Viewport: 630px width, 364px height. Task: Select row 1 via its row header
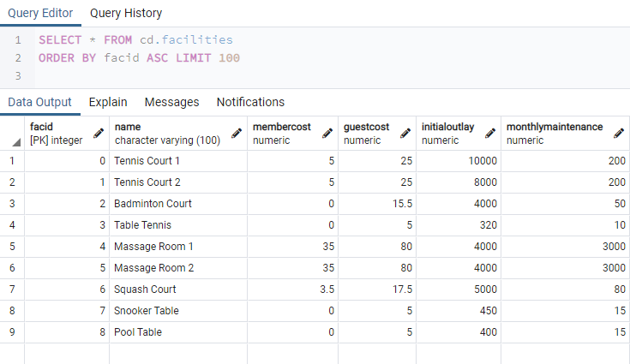coord(12,161)
